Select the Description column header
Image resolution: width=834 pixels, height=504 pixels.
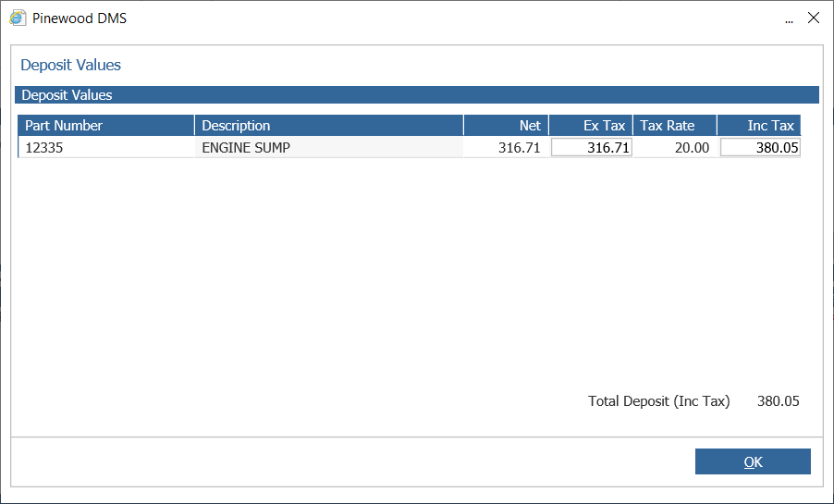tap(329, 126)
